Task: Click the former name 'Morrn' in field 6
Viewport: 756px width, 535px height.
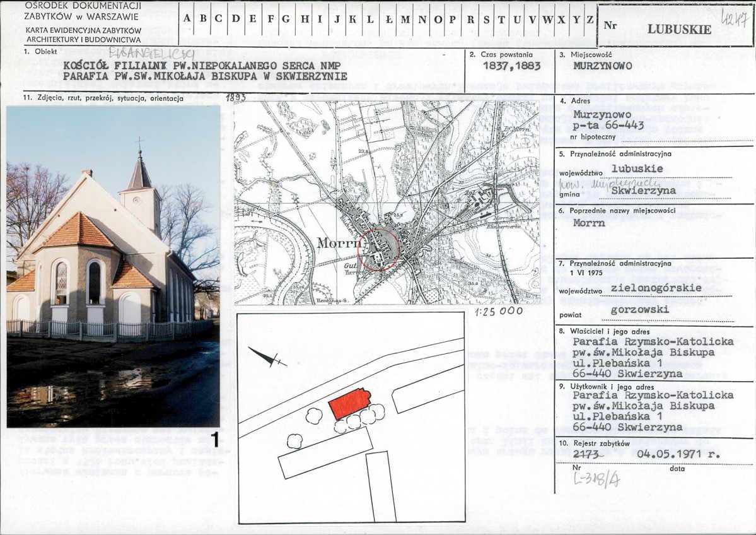Action: (589, 223)
